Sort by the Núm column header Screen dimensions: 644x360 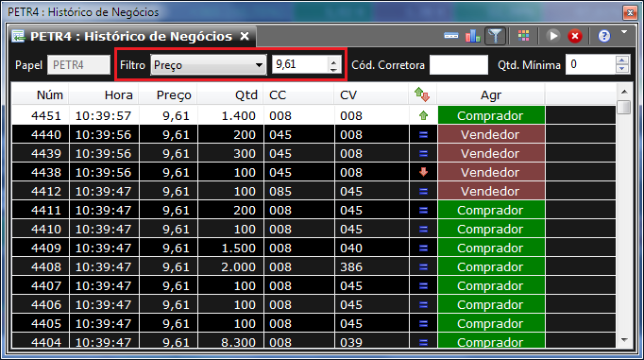41,94
